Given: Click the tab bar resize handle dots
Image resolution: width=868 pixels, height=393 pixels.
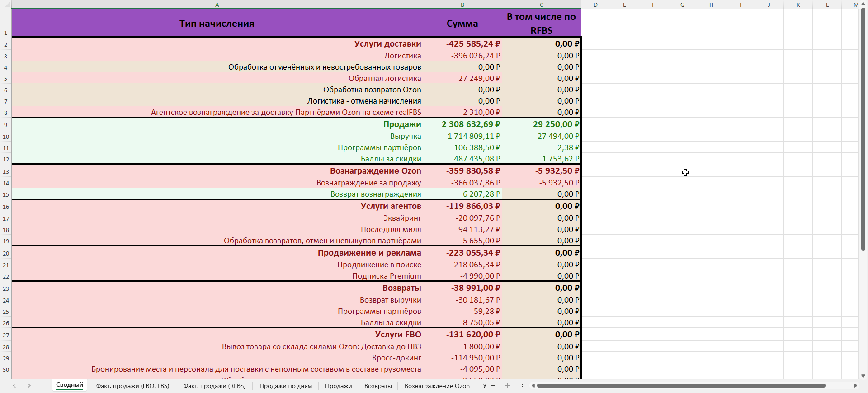Looking at the screenshot, I should 522,386.
